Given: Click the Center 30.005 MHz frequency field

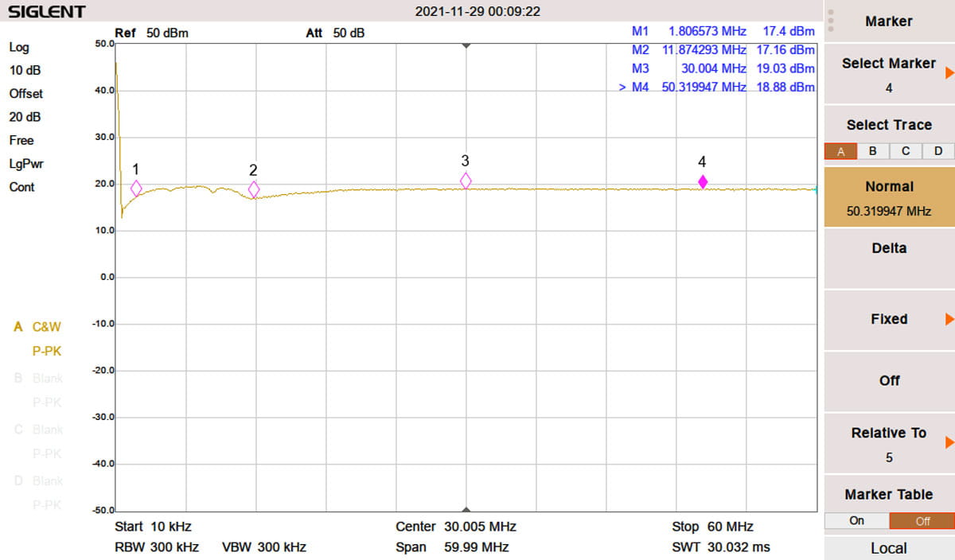Looking at the screenshot, I should pyautogui.click(x=456, y=527).
